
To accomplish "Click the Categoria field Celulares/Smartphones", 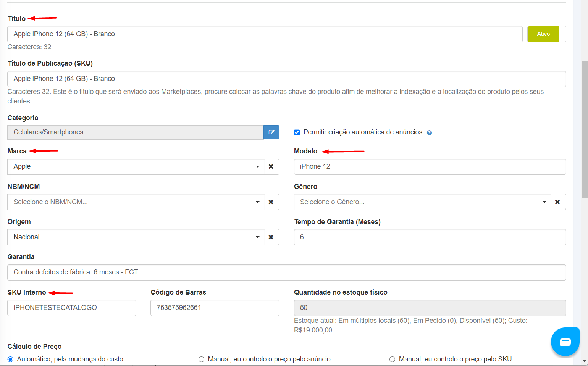I will click(x=135, y=132).
